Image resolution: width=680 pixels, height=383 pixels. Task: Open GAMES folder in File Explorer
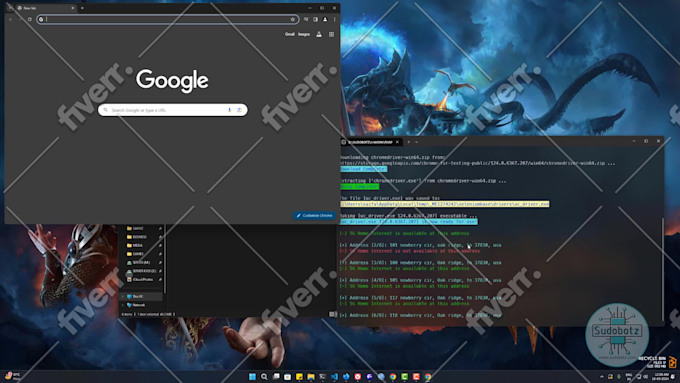(138, 254)
